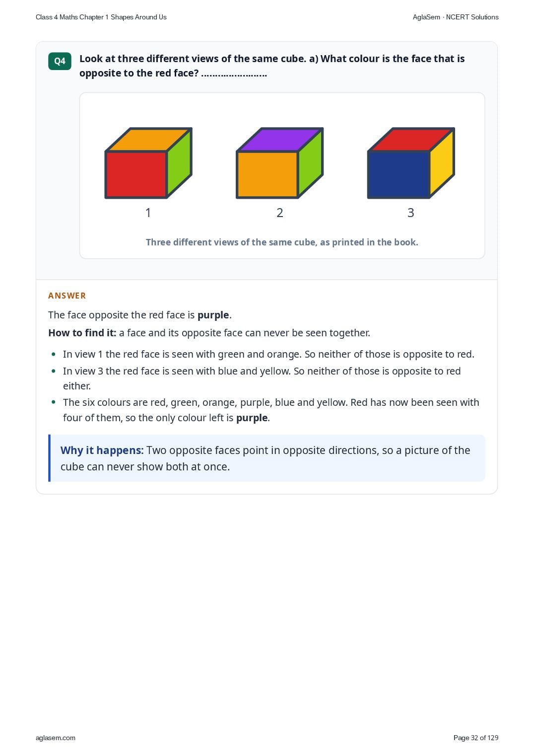Viewport: 534px width, 756px height.
Task: Select the blue front face of cube 3
Action: tap(399, 174)
